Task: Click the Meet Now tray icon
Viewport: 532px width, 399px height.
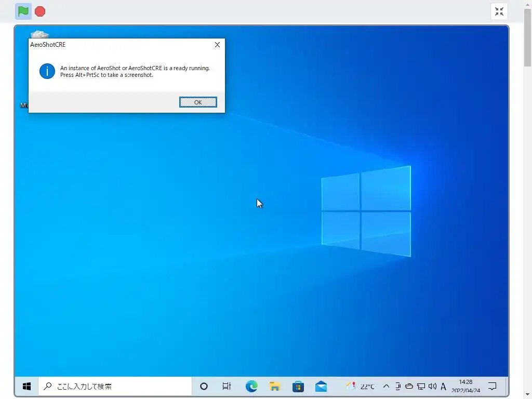Action: 398,386
